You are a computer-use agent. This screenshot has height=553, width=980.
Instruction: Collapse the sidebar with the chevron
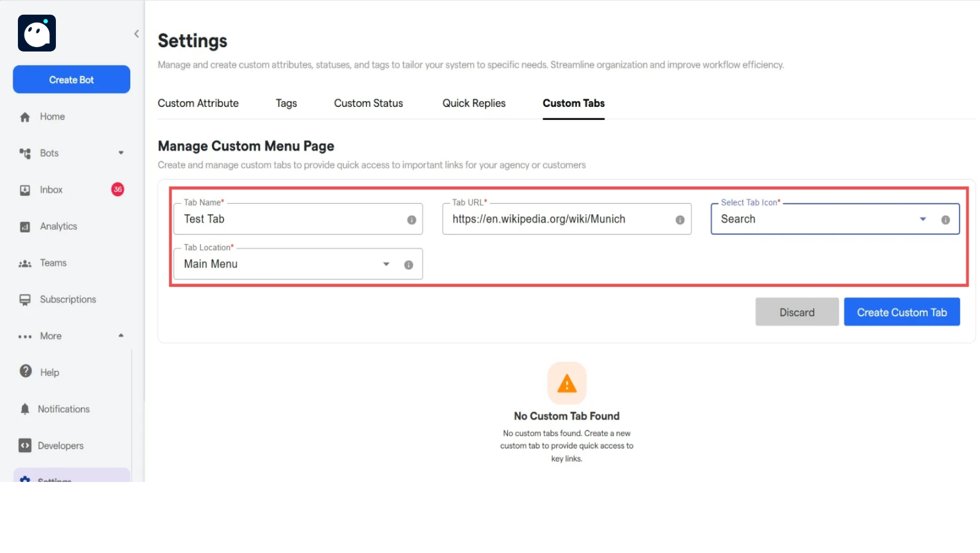click(137, 34)
